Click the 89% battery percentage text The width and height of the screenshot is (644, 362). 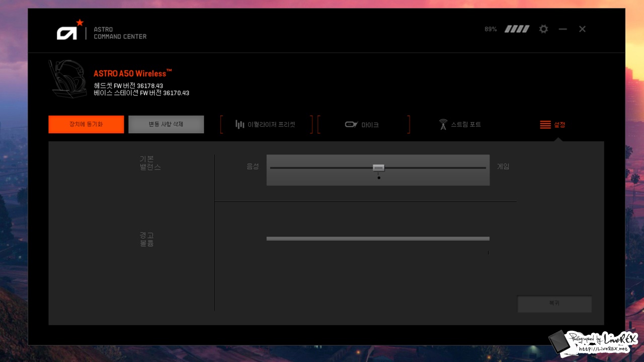491,29
